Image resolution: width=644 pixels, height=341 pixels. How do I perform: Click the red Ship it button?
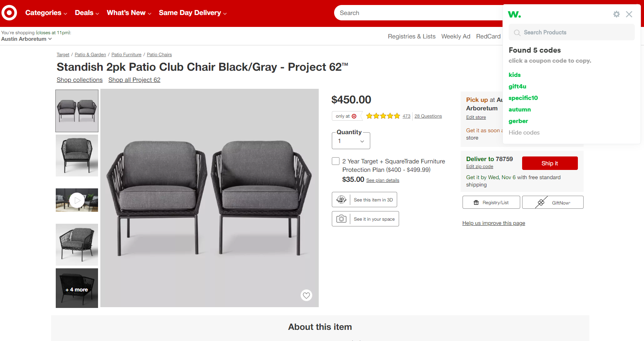click(549, 163)
